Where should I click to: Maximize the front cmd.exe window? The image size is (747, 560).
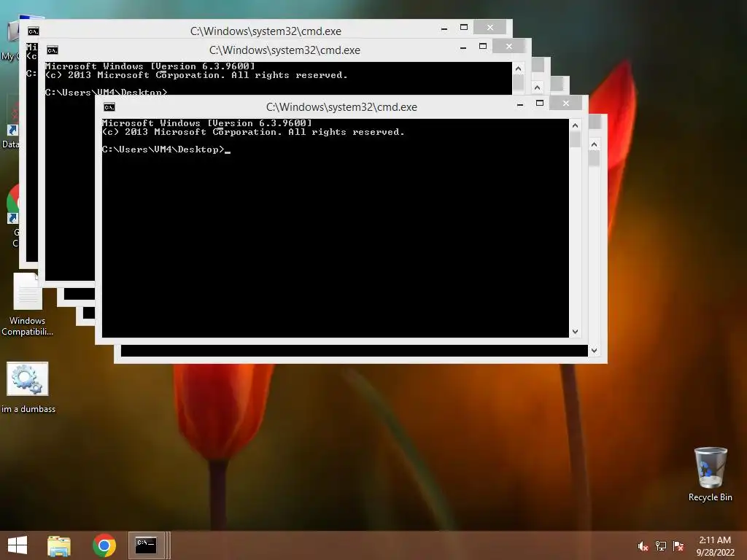tap(540, 104)
